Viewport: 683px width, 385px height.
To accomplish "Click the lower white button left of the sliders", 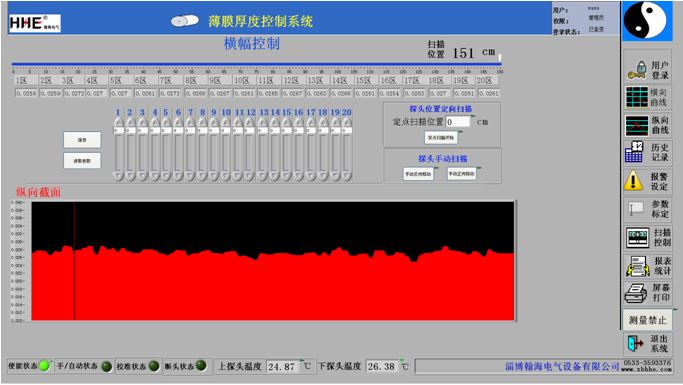I will pos(82,161).
